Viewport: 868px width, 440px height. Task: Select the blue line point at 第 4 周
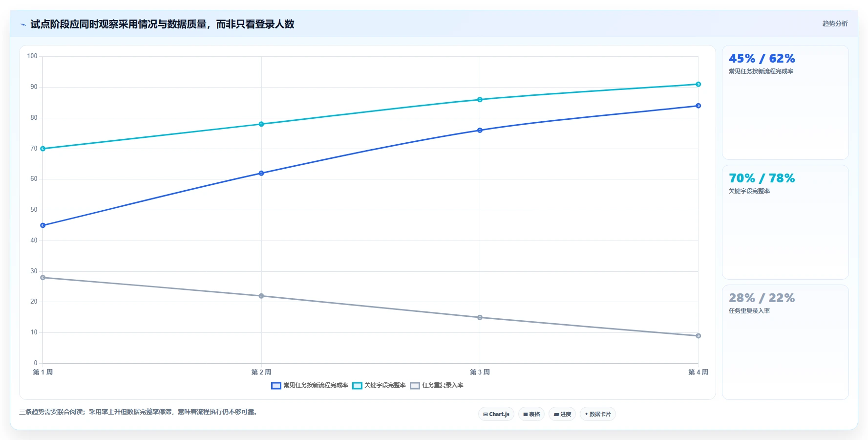[698, 106]
